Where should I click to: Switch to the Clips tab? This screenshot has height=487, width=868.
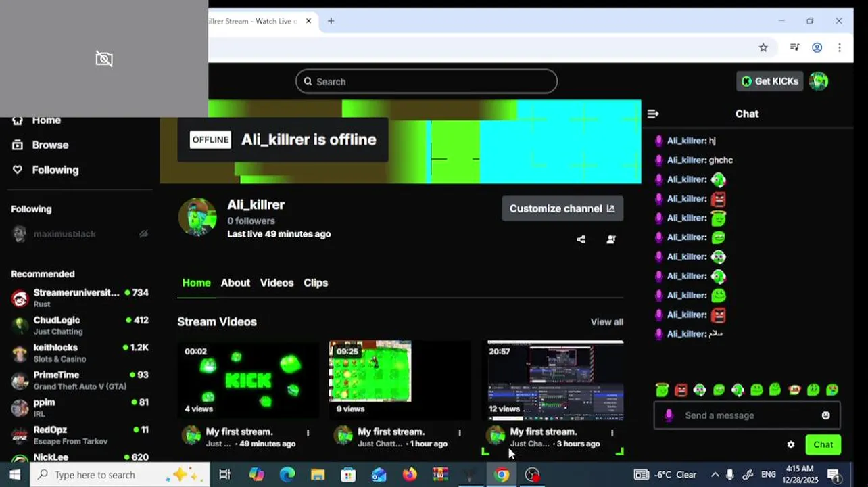point(316,283)
